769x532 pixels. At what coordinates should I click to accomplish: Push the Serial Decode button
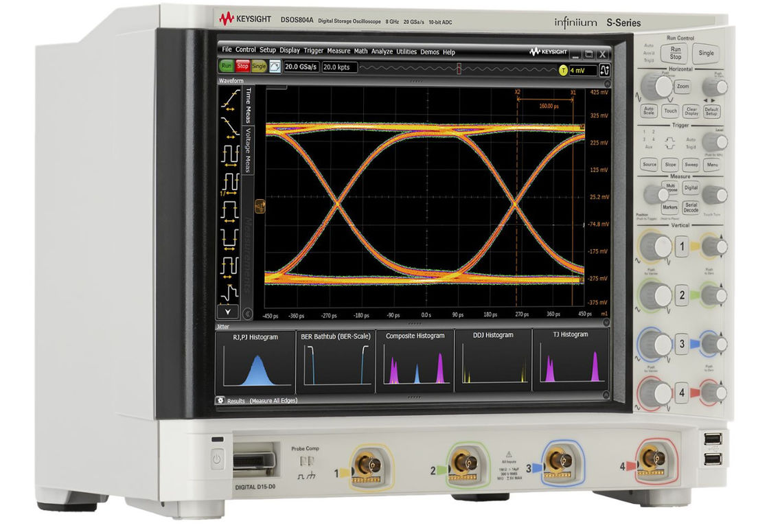691,208
